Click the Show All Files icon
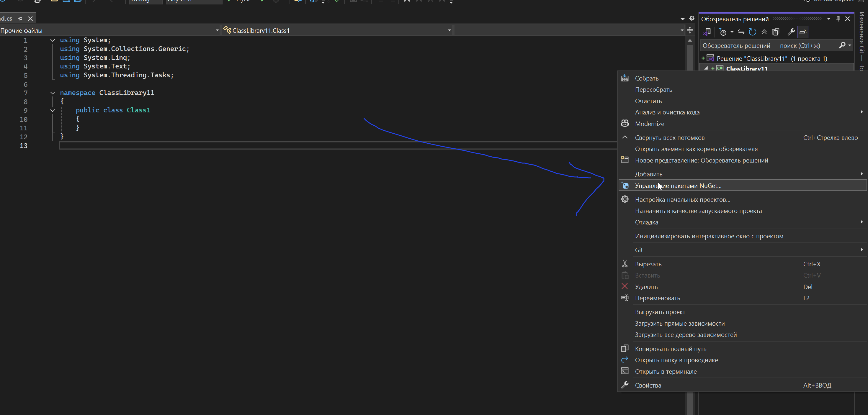Viewport: 868px width, 415px height. [775, 32]
